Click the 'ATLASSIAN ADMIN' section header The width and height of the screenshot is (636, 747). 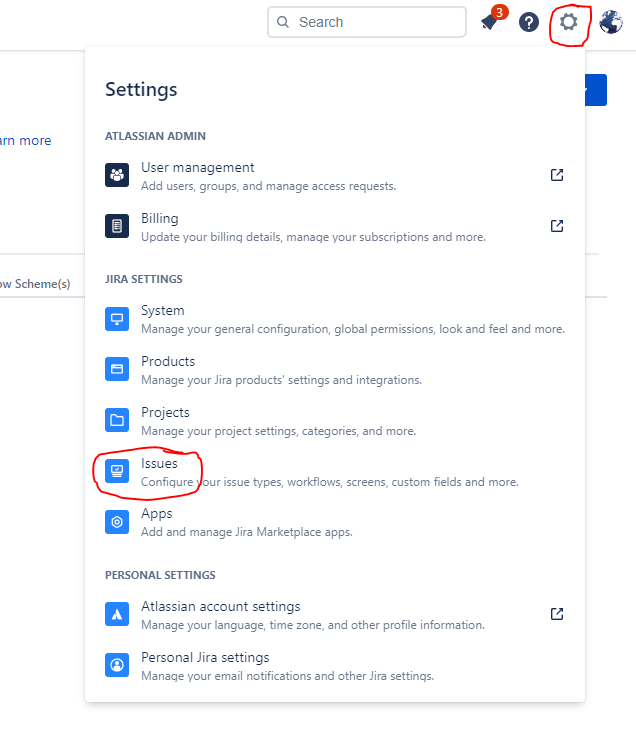[155, 136]
